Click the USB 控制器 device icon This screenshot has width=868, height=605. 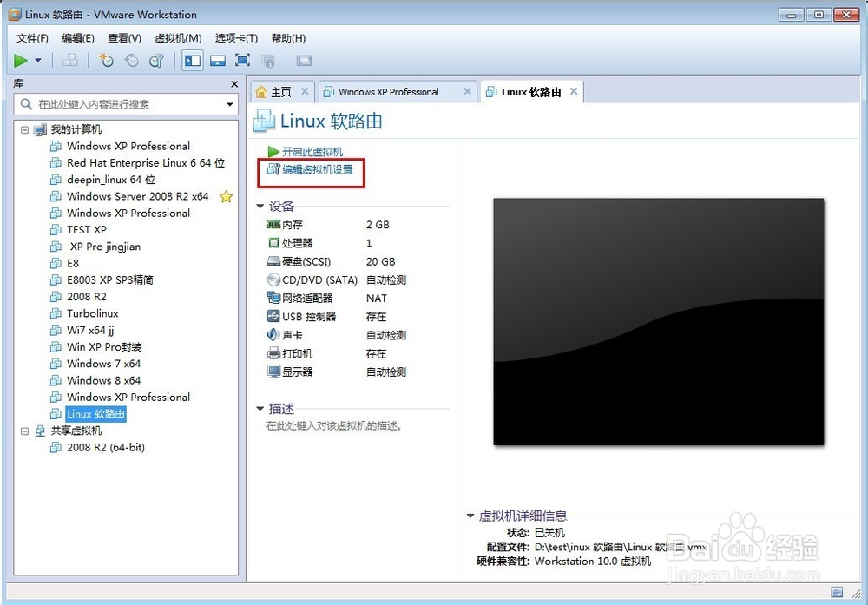pyautogui.click(x=273, y=316)
